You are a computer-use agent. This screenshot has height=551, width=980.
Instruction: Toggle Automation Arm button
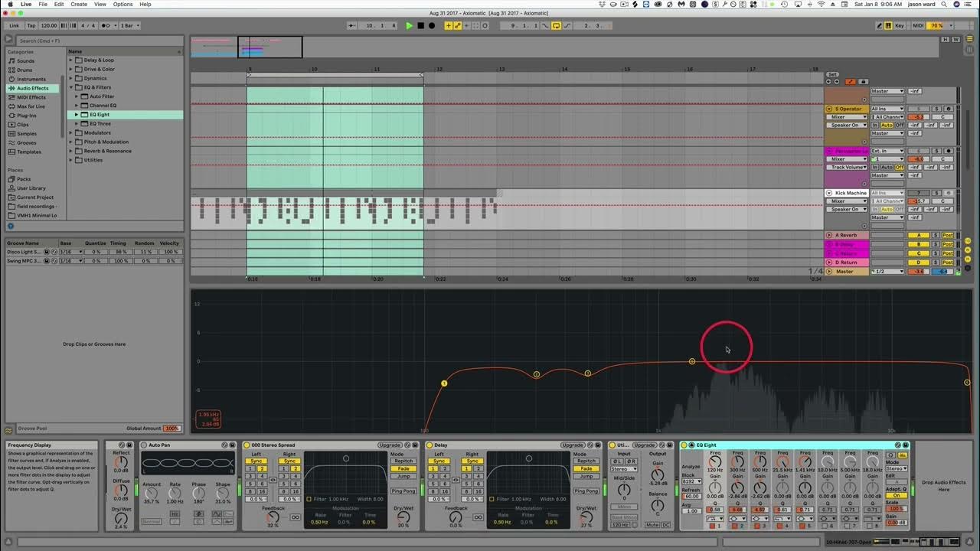pyautogui.click(x=458, y=25)
